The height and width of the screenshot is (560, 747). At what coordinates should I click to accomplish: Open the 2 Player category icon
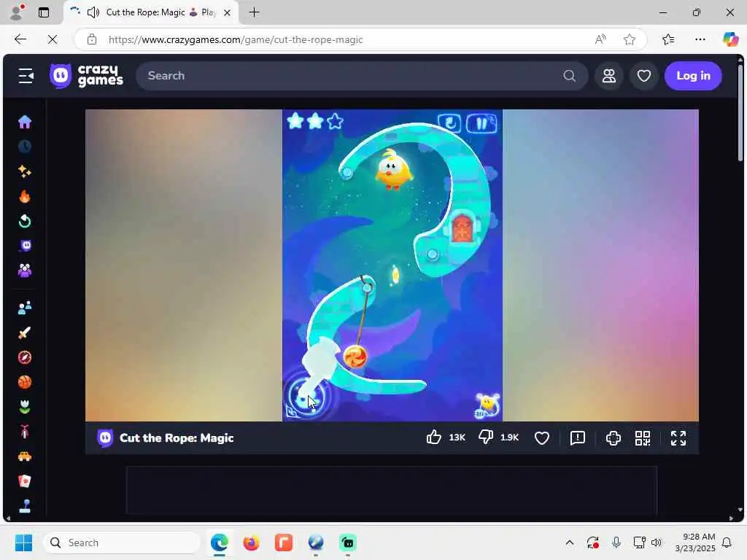click(x=25, y=308)
